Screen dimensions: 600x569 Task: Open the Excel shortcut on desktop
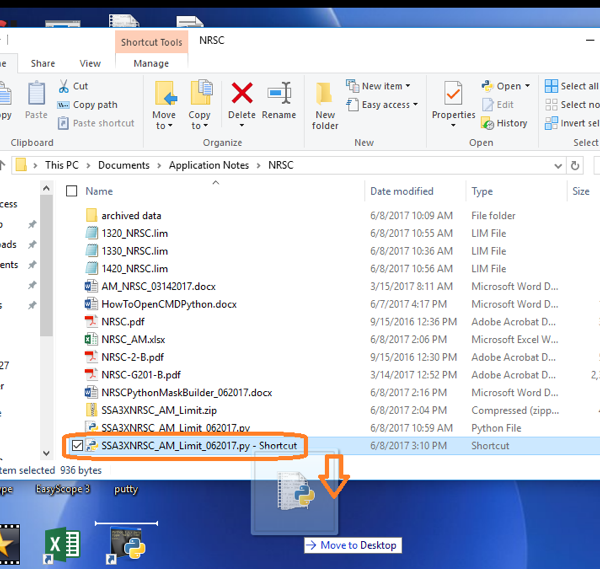[63, 543]
